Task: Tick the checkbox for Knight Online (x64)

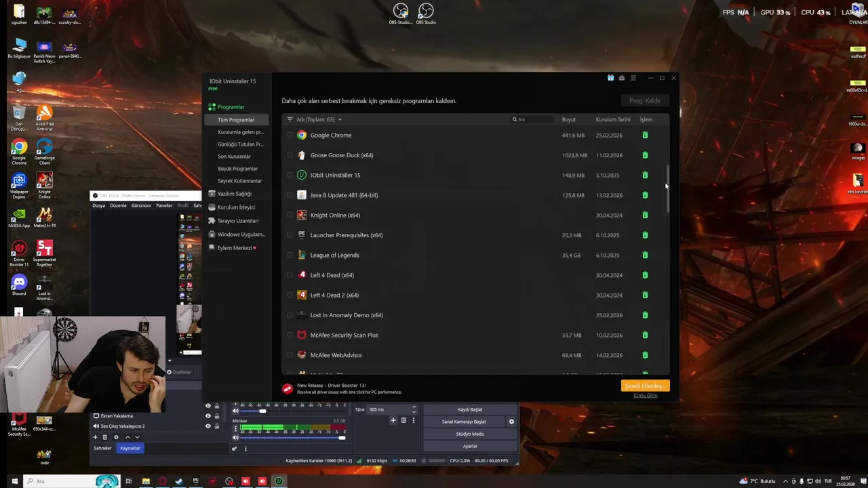Action: [x=290, y=216]
